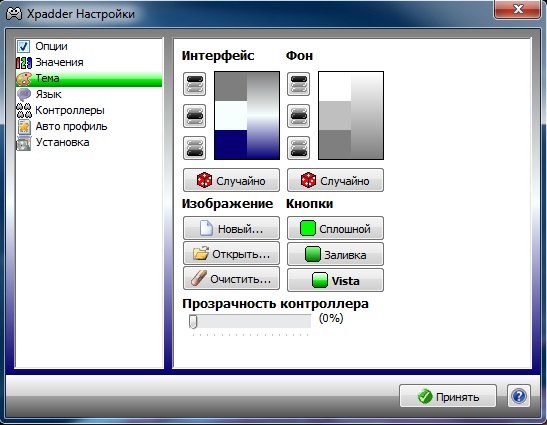547x425 pixels.
Task: Click bottom Фон color selector button
Action: (x=298, y=148)
